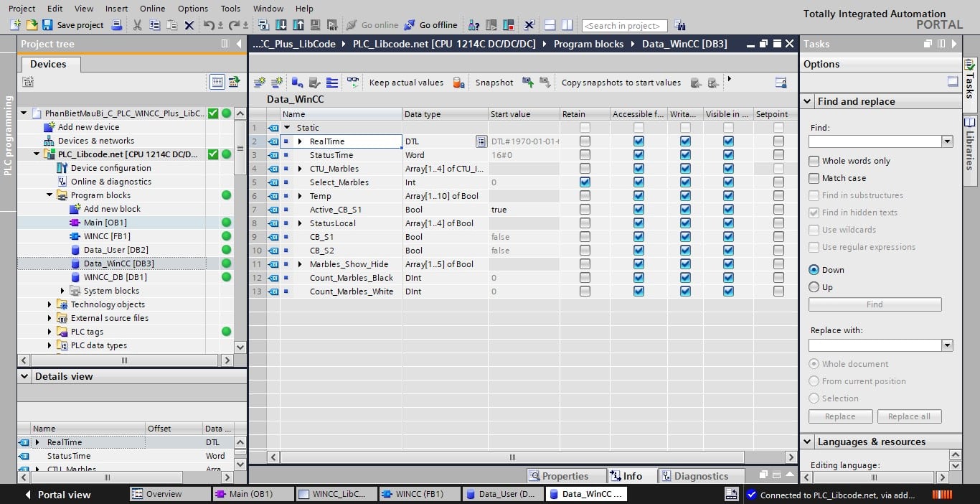Enable Match case checkbox
980x504 pixels.
pyautogui.click(x=814, y=178)
